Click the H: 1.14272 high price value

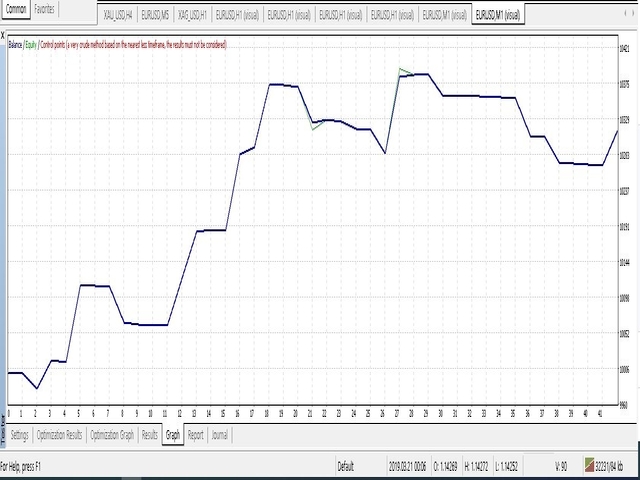[476, 466]
